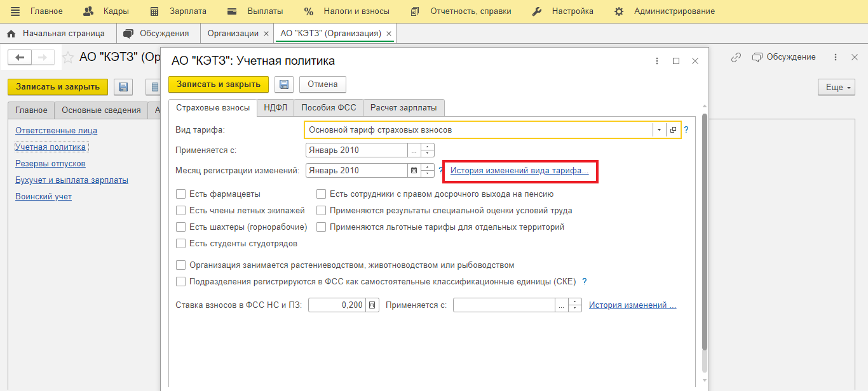The height and width of the screenshot is (391, 868).
Task: Click help question mark next to Вид тарифа
Action: [686, 129]
